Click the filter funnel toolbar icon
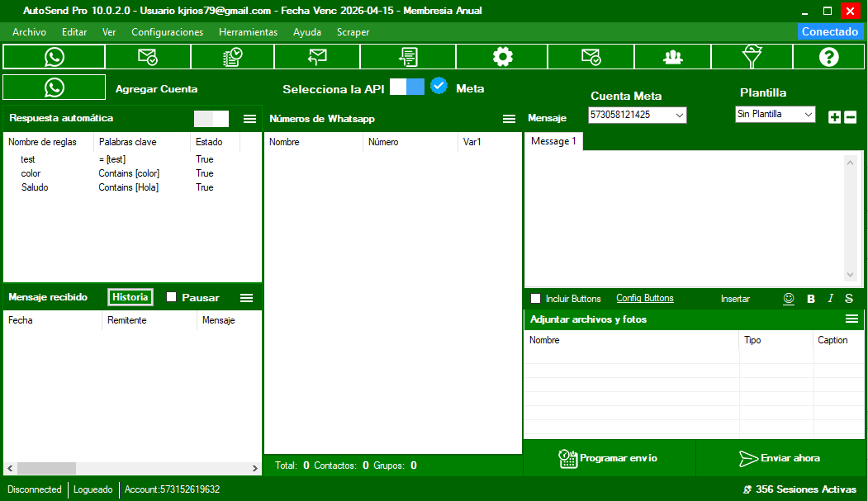The height and width of the screenshot is (501, 868). click(752, 57)
